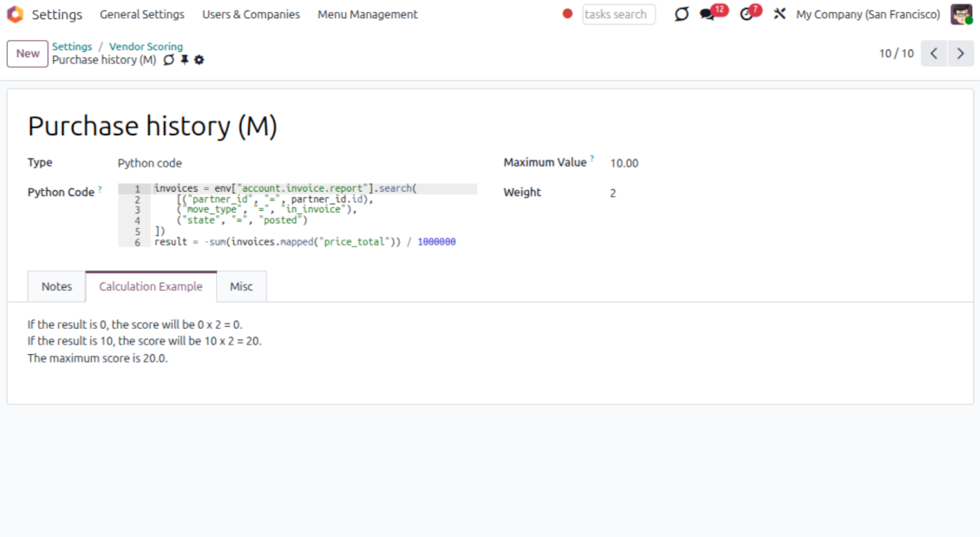The image size is (980, 537).
Task: Create a New vendor scoring record
Action: [x=28, y=54]
